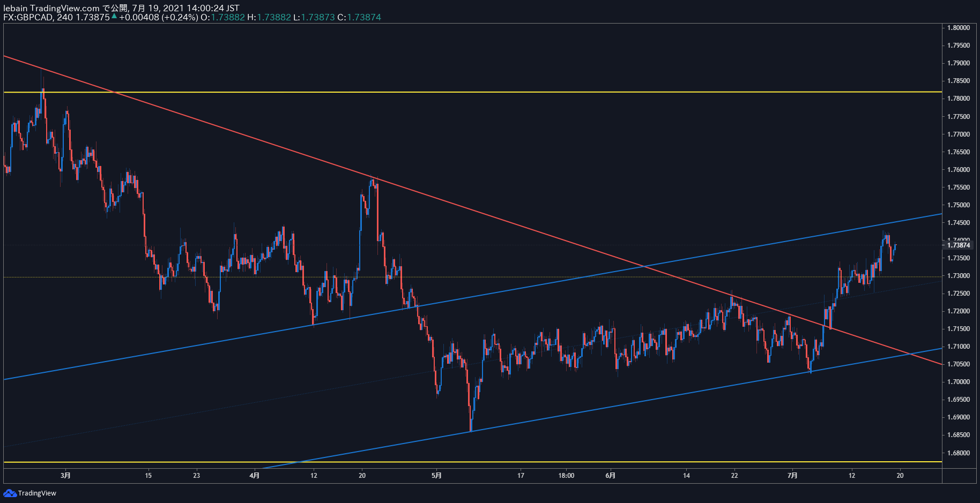The image size is (980, 503).
Task: Click the publish timestamp 14:00:24 JST
Action: pos(212,8)
